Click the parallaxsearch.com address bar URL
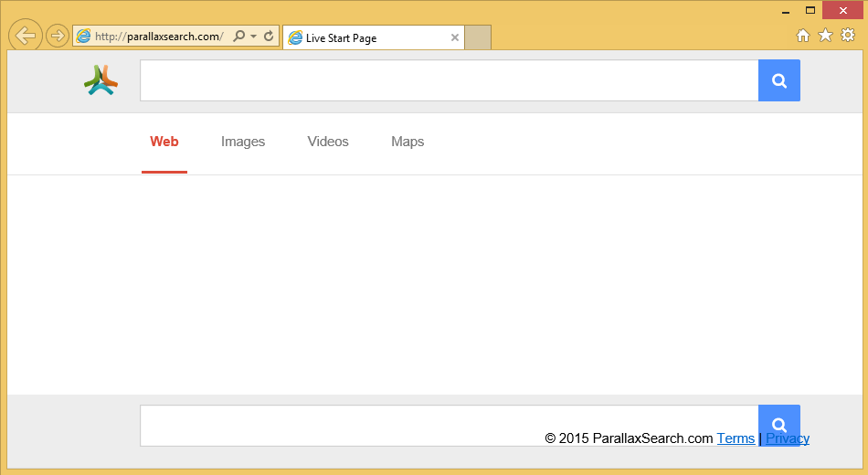This screenshot has height=475, width=868. (158, 37)
